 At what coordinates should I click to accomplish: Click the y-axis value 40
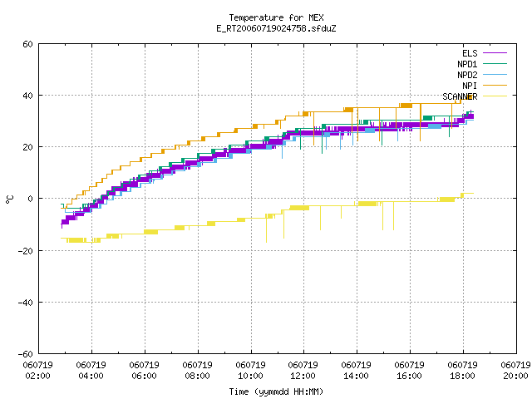point(27,96)
